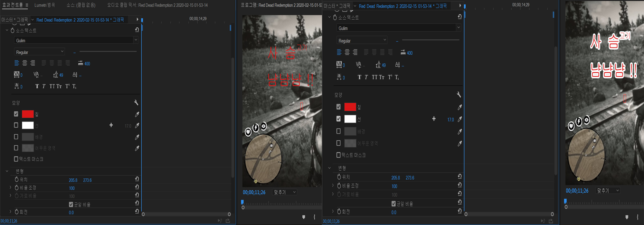Open the 오디오 클립 믹서 tab
The width and height of the screenshot is (644, 225).
[x=157, y=5]
